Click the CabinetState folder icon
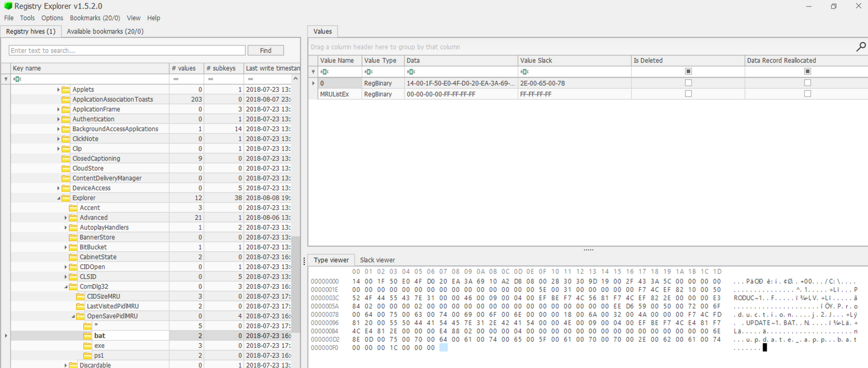The height and width of the screenshot is (368, 868). 73,257
